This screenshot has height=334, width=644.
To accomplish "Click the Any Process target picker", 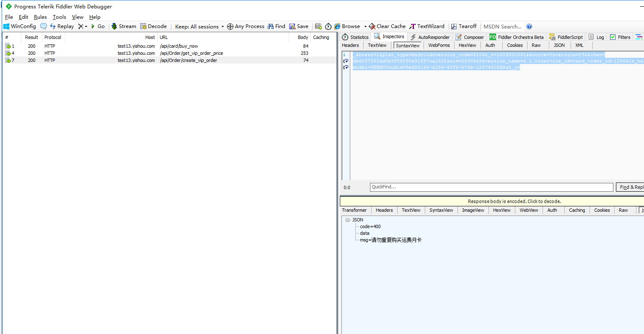I will pyautogui.click(x=246, y=26).
